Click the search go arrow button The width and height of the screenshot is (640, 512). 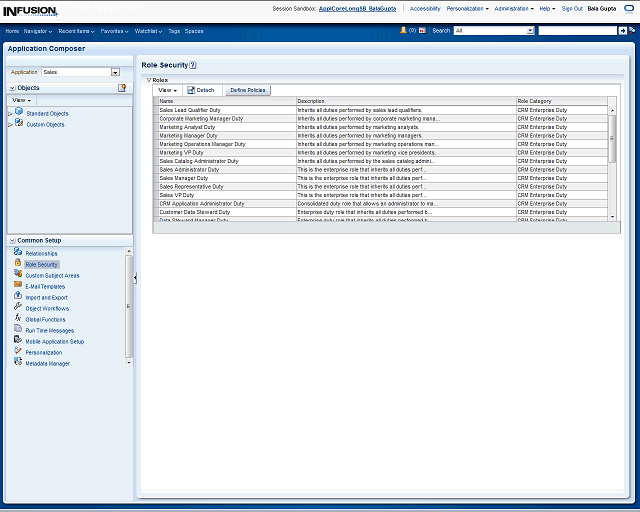(x=622, y=31)
